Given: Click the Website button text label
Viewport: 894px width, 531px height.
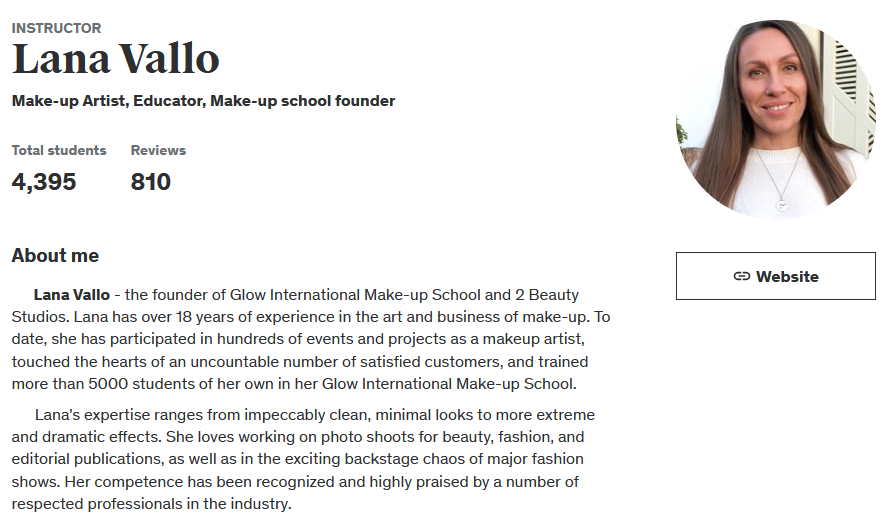Looking at the screenshot, I should (x=787, y=277).
